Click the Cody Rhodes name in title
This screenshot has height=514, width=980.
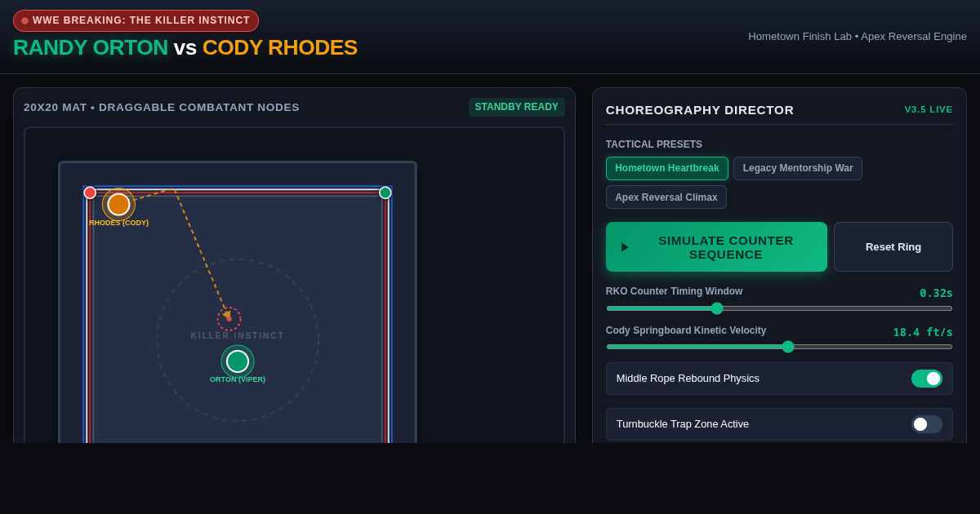point(280,47)
